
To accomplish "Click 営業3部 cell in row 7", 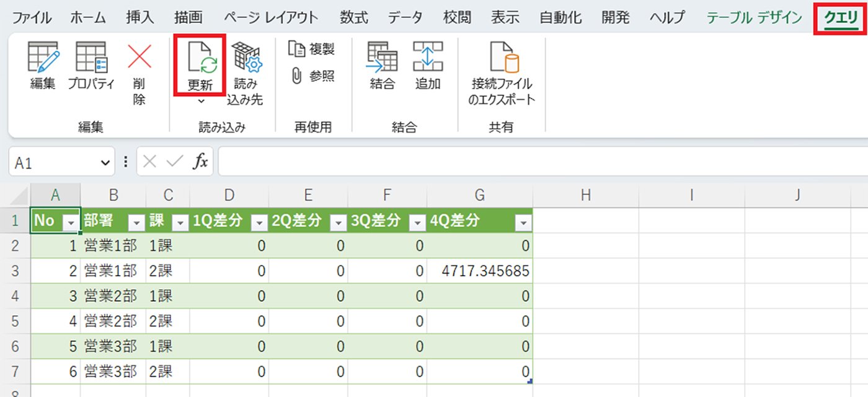I will point(113,371).
